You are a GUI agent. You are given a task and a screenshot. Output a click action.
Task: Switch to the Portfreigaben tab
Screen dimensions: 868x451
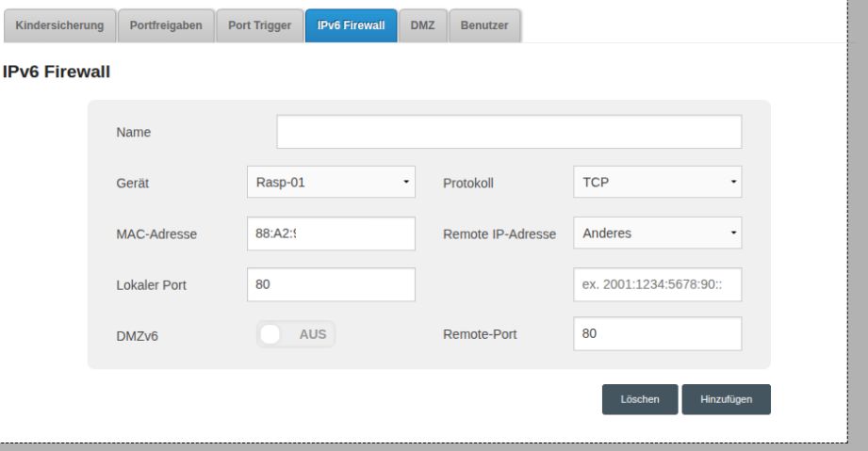165,26
